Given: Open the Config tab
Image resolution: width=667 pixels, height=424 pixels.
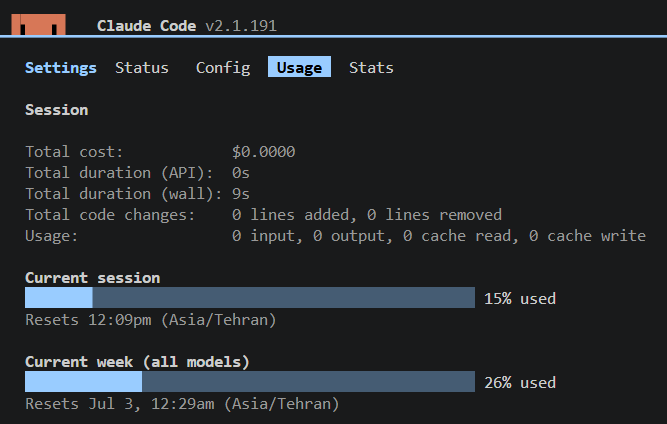Looking at the screenshot, I should [x=223, y=68].
